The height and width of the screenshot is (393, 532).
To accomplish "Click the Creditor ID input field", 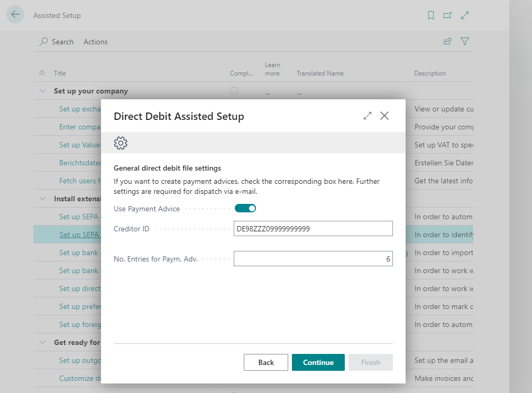I will [313, 228].
